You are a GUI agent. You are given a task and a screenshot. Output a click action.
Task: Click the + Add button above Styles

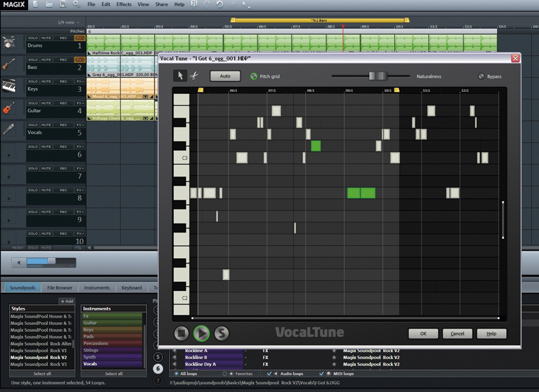[67, 301]
